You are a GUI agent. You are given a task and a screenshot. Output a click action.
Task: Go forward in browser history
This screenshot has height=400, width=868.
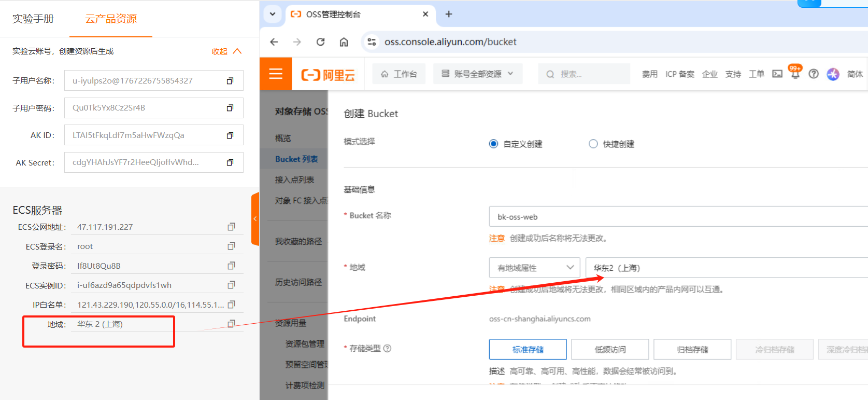[297, 42]
